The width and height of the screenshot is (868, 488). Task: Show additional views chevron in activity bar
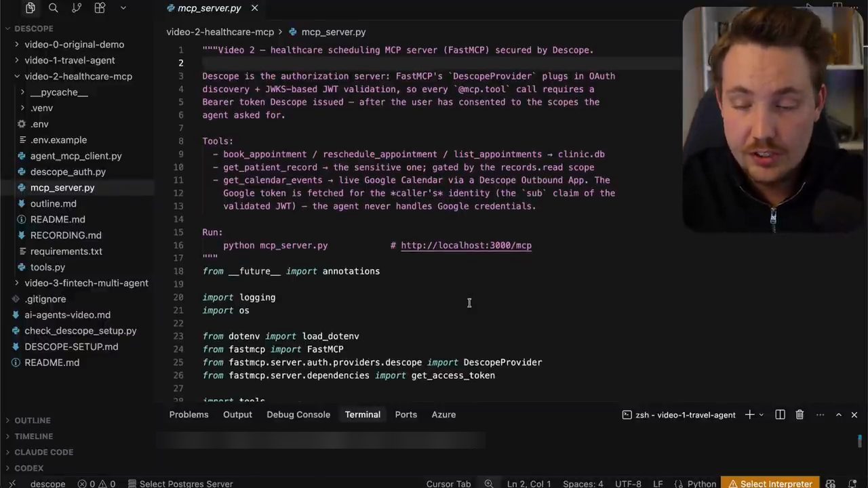(123, 8)
